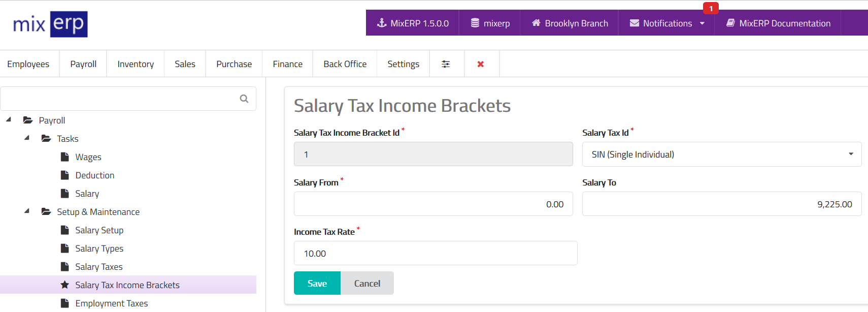Click the search magnifier icon
868x312 pixels.
[244, 99]
